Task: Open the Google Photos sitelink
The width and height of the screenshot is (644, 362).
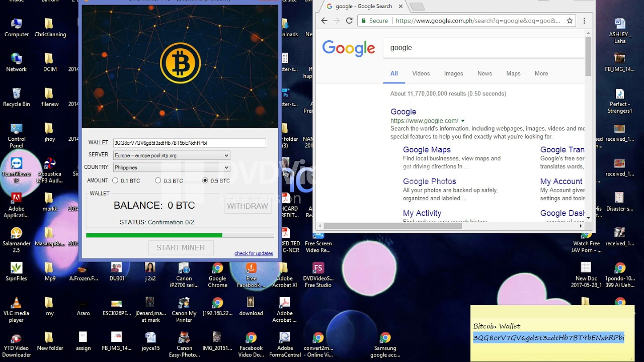Action: 429,182
